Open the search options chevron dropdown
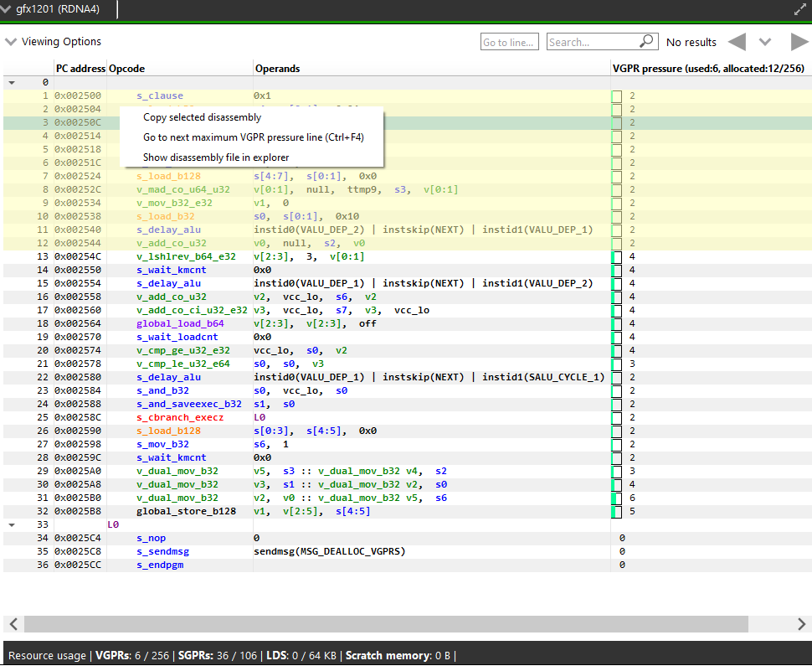The height and width of the screenshot is (666, 812). [x=764, y=42]
